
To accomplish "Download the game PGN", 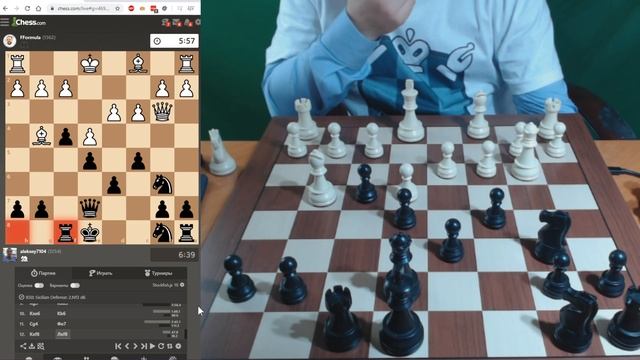I will click(x=32, y=346).
